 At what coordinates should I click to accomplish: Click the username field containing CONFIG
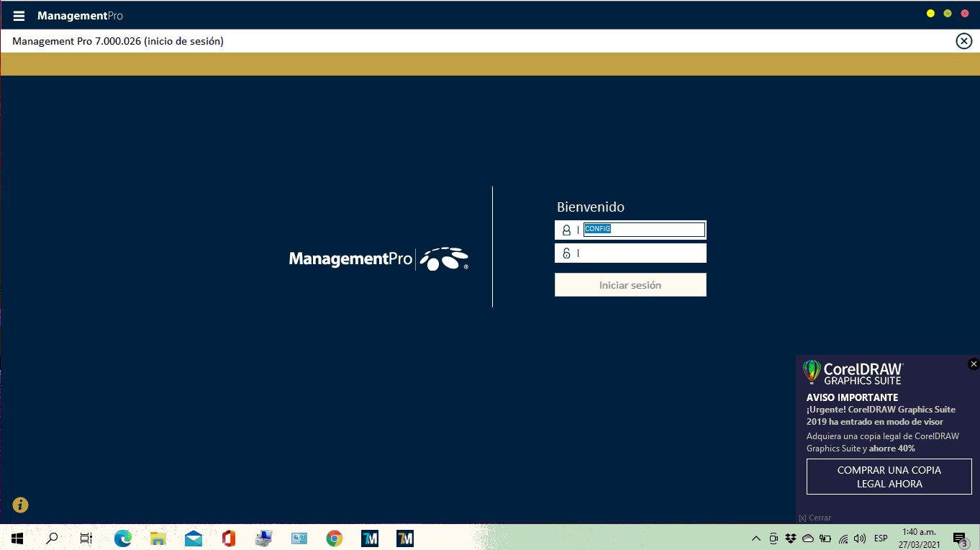coord(643,230)
